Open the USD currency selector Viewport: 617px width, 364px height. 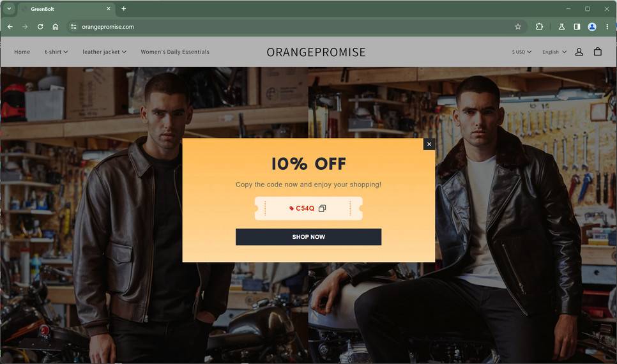(x=521, y=52)
